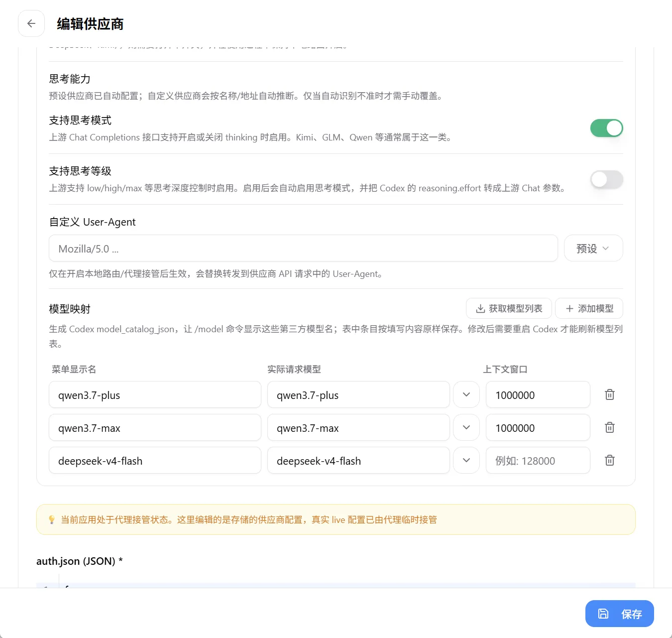The image size is (672, 638).
Task: Edit the qwen3.7-max actual request model field
Action: point(358,428)
